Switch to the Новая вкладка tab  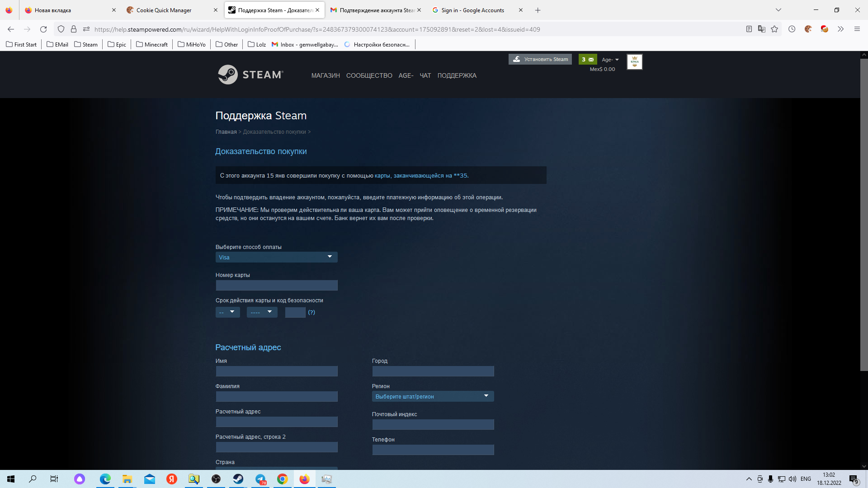[70, 10]
